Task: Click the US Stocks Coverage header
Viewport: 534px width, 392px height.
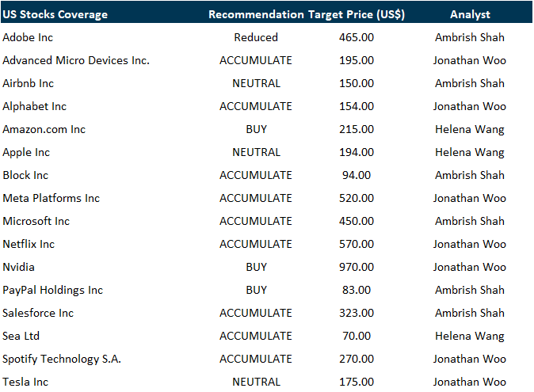Action: (x=55, y=14)
